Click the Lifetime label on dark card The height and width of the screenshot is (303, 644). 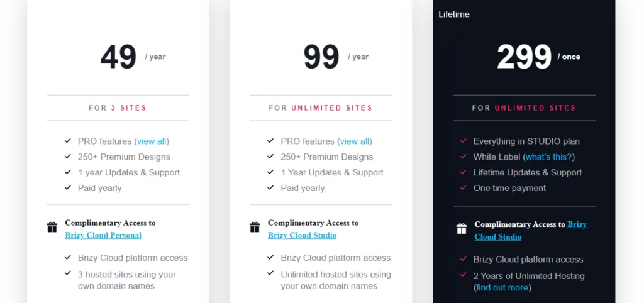pyautogui.click(x=454, y=14)
